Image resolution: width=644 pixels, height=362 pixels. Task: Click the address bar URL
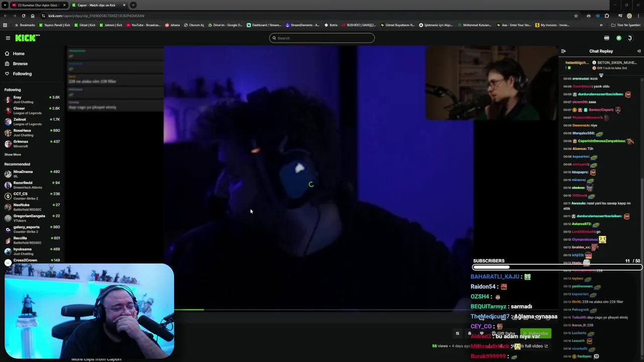[x=96, y=16]
